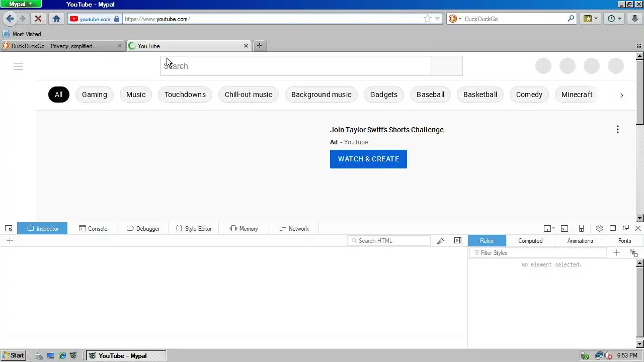Open the Windows Start menu
Screen dimensions: 644x362
tap(14, 355)
